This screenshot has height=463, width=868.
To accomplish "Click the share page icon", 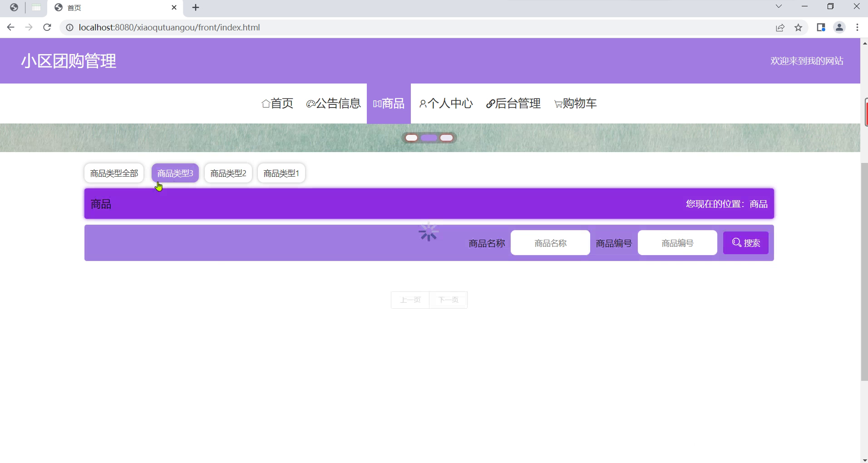I will [780, 28].
